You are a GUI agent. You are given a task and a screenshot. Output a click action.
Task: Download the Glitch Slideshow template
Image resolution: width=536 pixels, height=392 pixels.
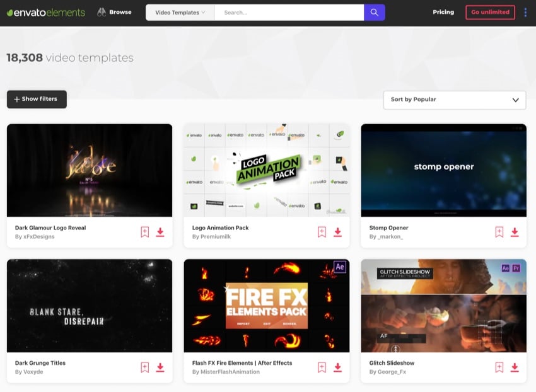click(x=515, y=367)
